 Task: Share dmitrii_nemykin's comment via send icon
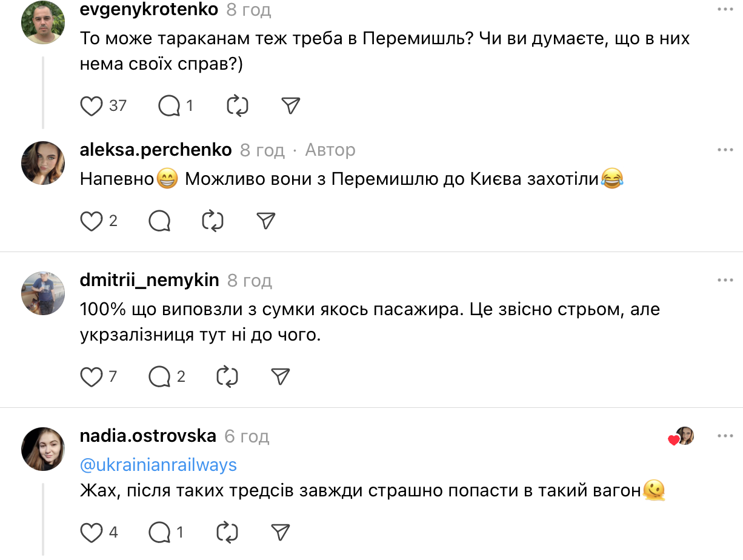coord(281,377)
